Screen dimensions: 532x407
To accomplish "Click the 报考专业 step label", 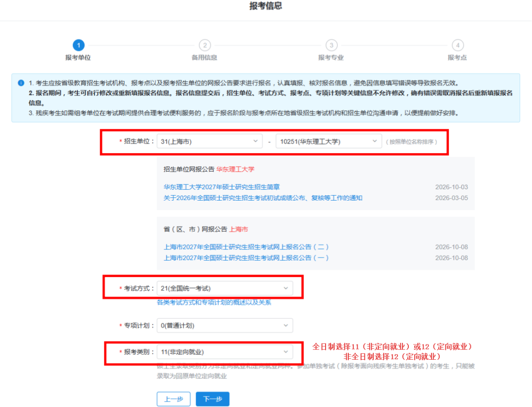I will point(331,58).
